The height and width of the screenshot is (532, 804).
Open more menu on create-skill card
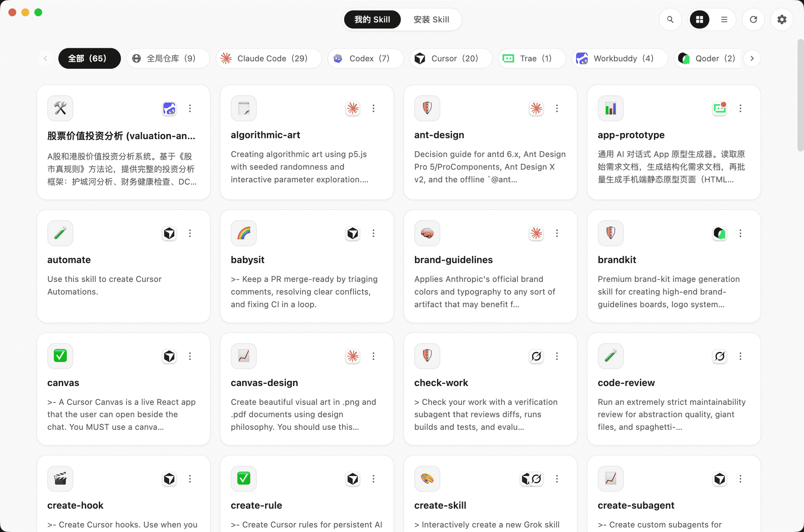pos(557,479)
